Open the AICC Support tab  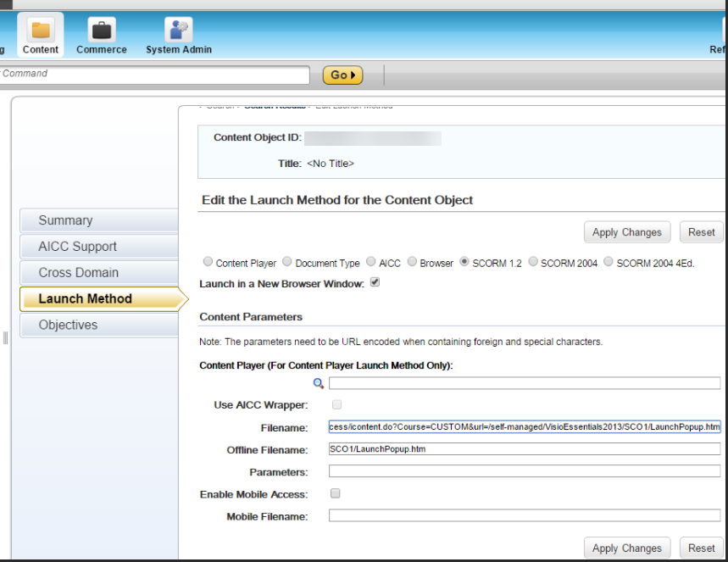click(x=99, y=246)
